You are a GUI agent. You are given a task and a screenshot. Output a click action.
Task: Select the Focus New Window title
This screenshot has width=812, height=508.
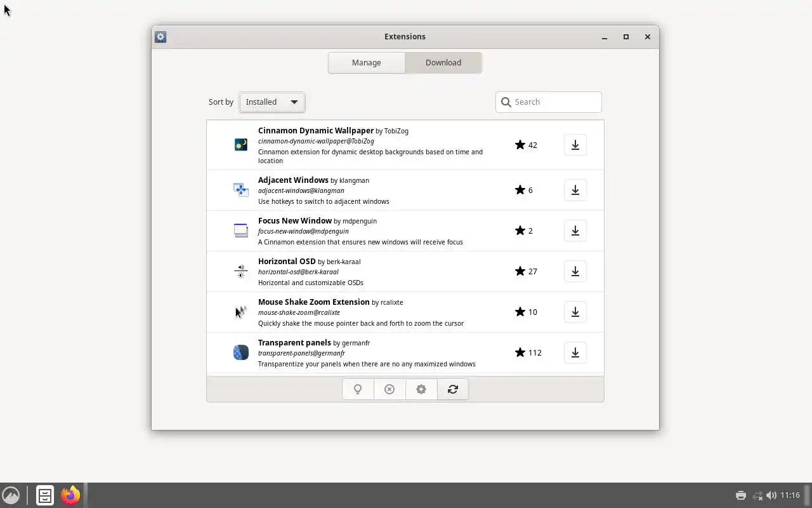coord(295,221)
